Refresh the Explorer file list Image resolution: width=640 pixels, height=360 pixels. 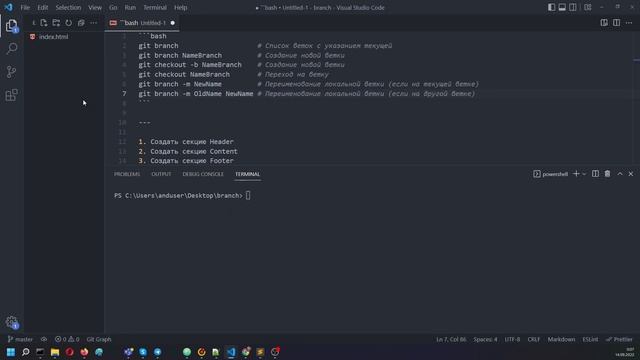(69, 23)
